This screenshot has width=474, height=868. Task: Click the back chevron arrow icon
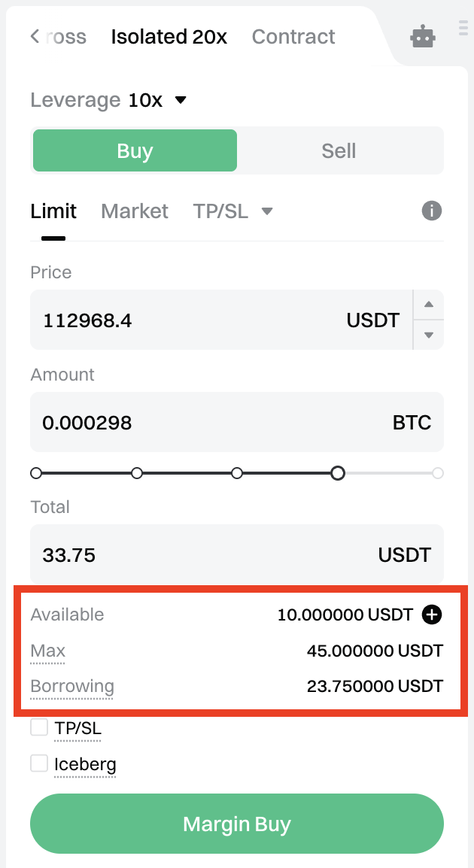pos(35,36)
